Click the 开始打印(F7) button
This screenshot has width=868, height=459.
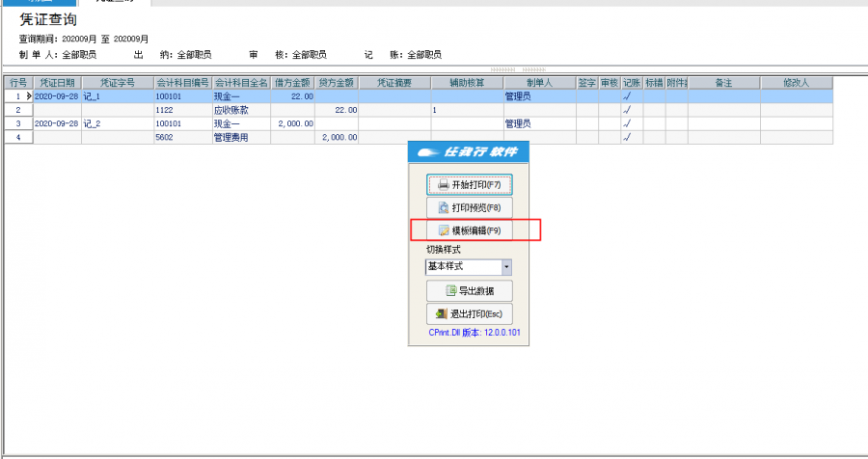pyautogui.click(x=470, y=184)
